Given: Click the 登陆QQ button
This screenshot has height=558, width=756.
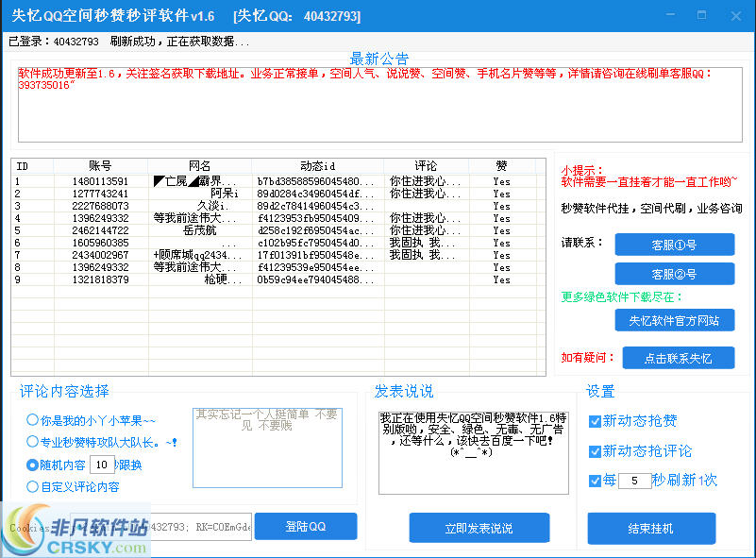Looking at the screenshot, I should pyautogui.click(x=306, y=526).
